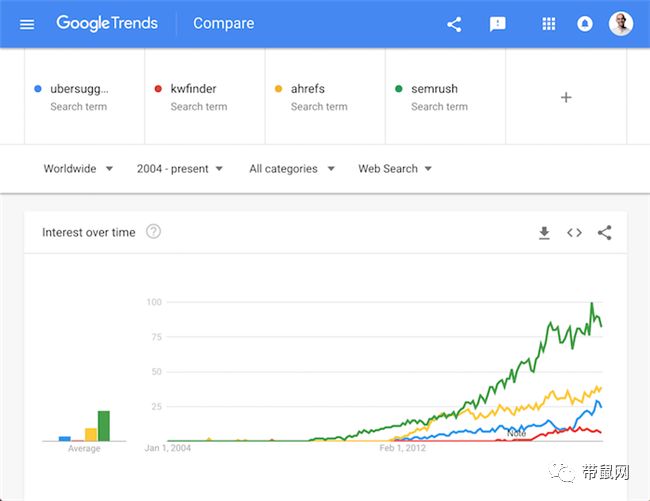Go to Google Trends home logo
Screen dimensions: 650x501
[x=107, y=24]
